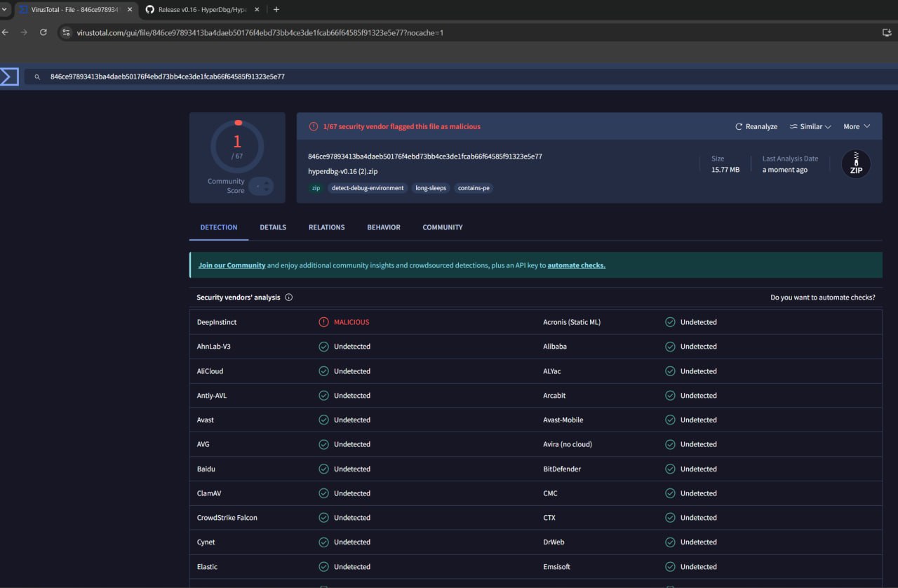Click the automate checks link
898x588 pixels.
576,265
